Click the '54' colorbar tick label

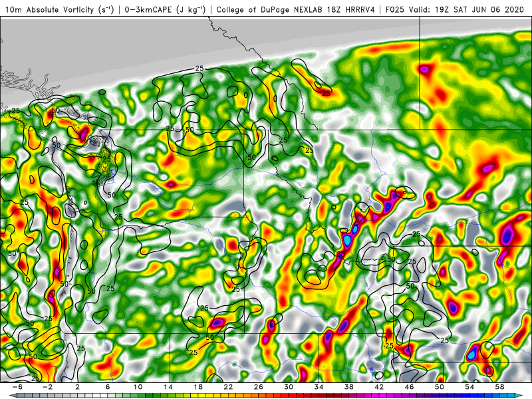pos(469,387)
